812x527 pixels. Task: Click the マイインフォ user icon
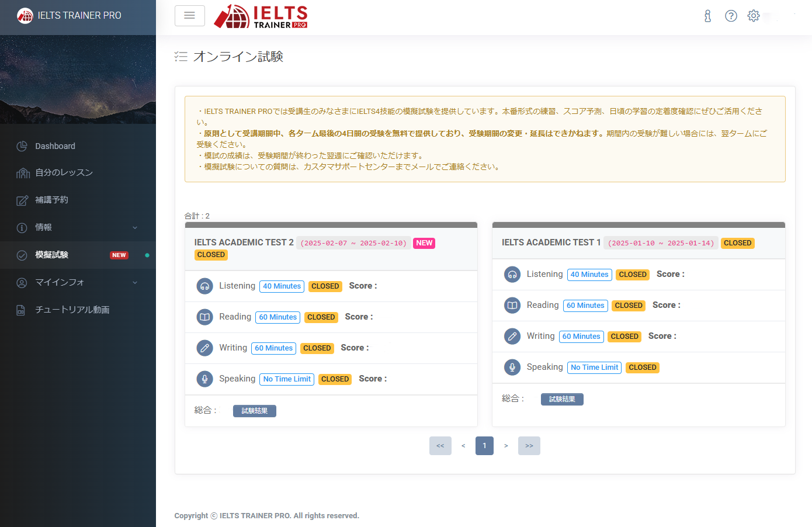[x=22, y=283]
